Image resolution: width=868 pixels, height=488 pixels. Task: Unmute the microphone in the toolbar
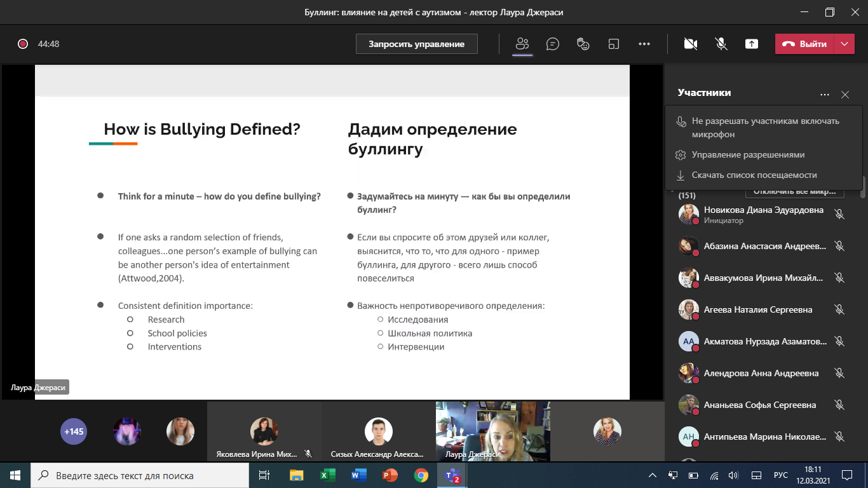(x=721, y=44)
